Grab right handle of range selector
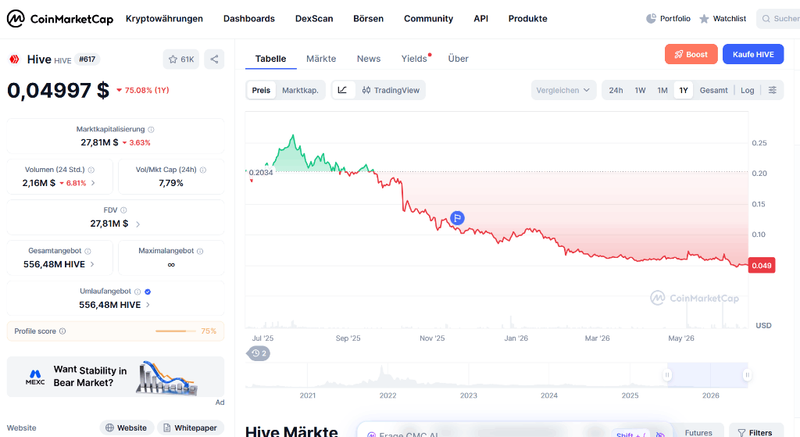The width and height of the screenshot is (800, 437). (x=746, y=375)
